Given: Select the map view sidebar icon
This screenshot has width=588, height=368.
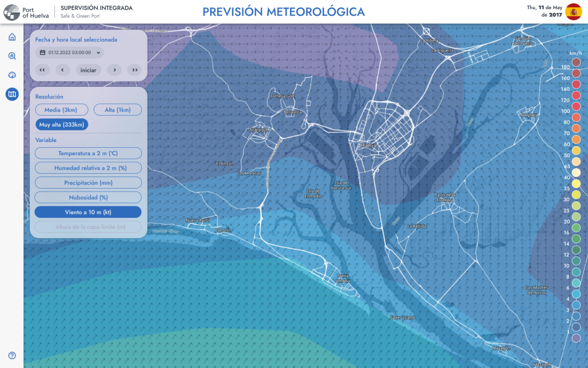Looking at the screenshot, I should [12, 94].
